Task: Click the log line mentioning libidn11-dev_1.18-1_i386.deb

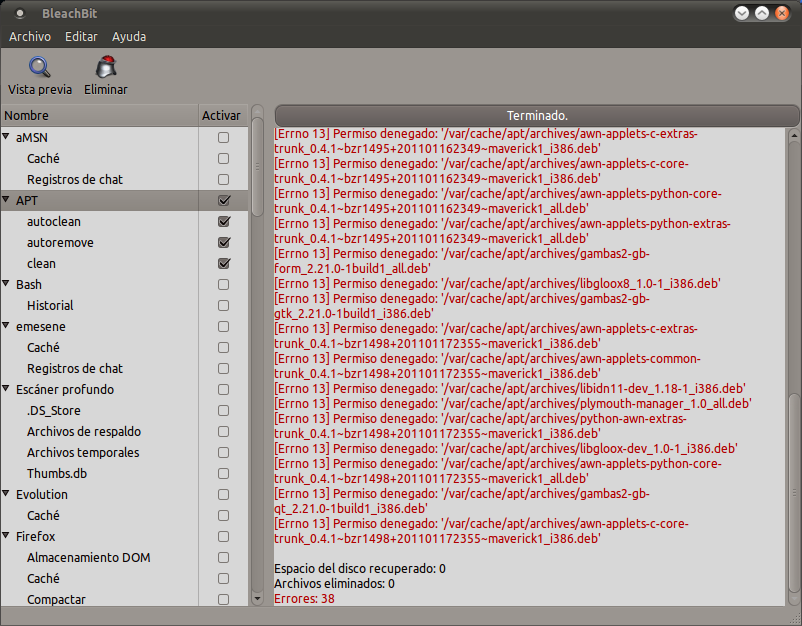Action: pyautogui.click(x=510, y=389)
